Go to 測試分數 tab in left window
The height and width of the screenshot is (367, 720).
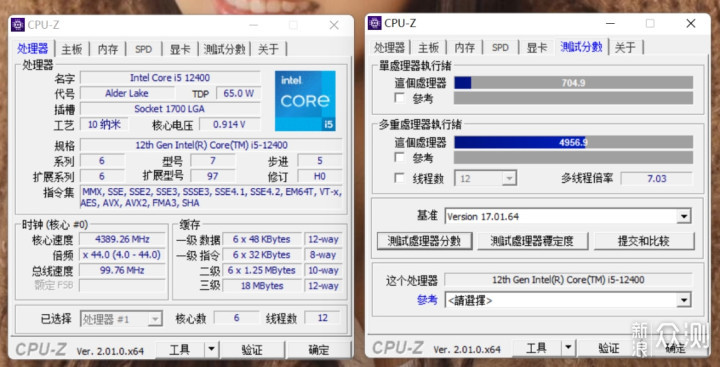click(x=225, y=49)
